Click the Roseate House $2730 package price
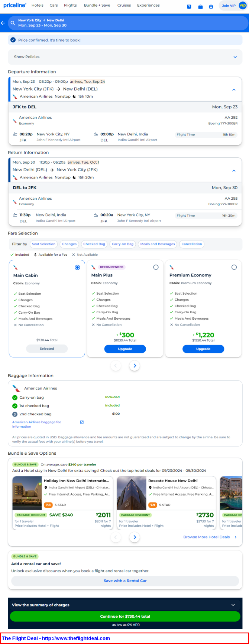The width and height of the screenshot is (249, 644). (206, 515)
